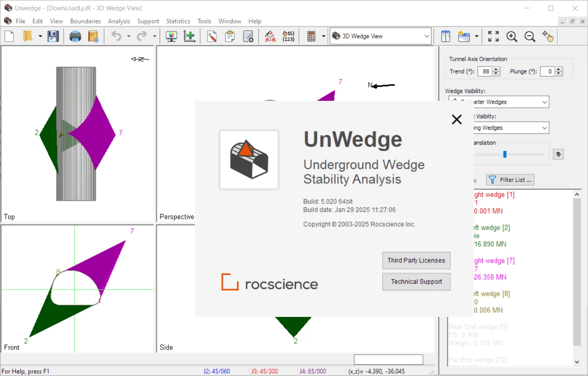Open the Boundaries menu

coord(85,21)
